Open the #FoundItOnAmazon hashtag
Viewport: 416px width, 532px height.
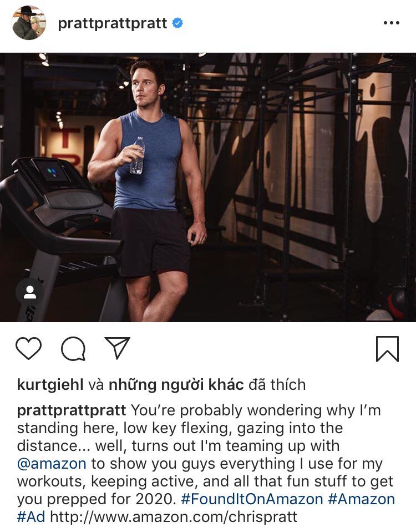[x=252, y=499]
